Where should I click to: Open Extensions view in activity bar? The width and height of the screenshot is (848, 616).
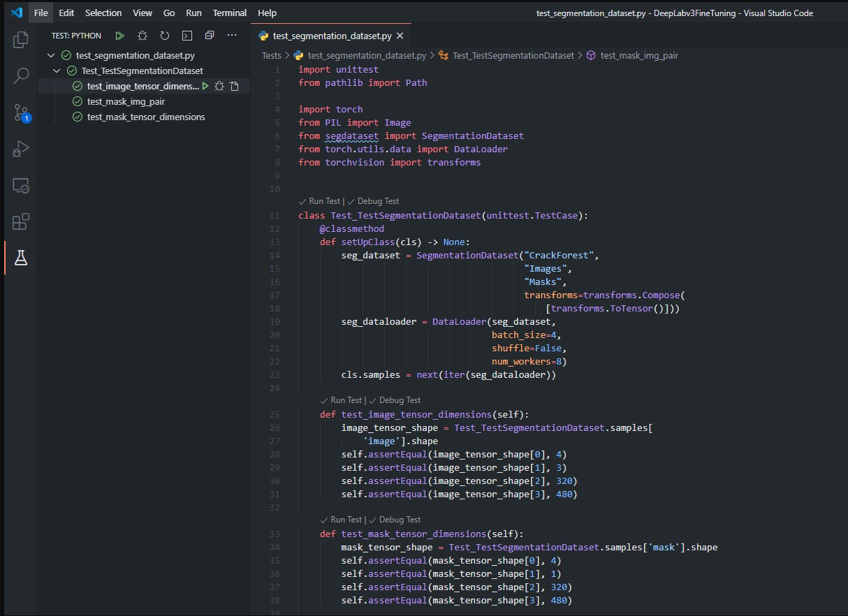21,222
